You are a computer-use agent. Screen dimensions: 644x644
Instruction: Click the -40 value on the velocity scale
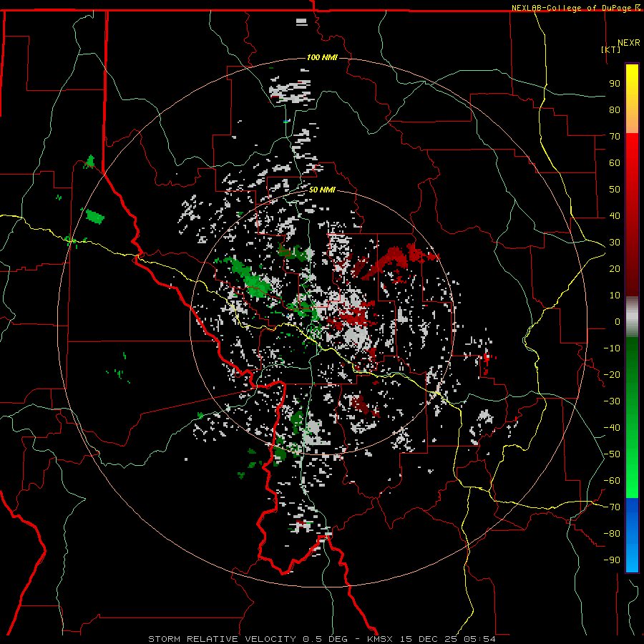pyautogui.click(x=612, y=428)
